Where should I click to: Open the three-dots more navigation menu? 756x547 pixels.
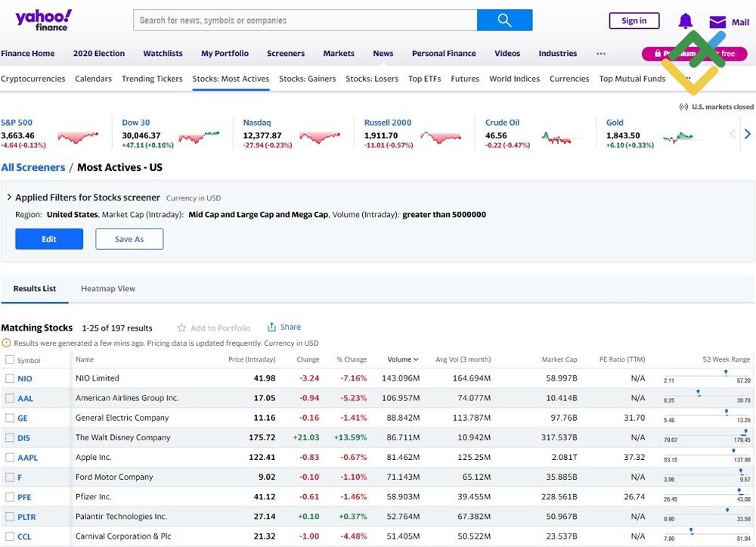click(x=601, y=54)
